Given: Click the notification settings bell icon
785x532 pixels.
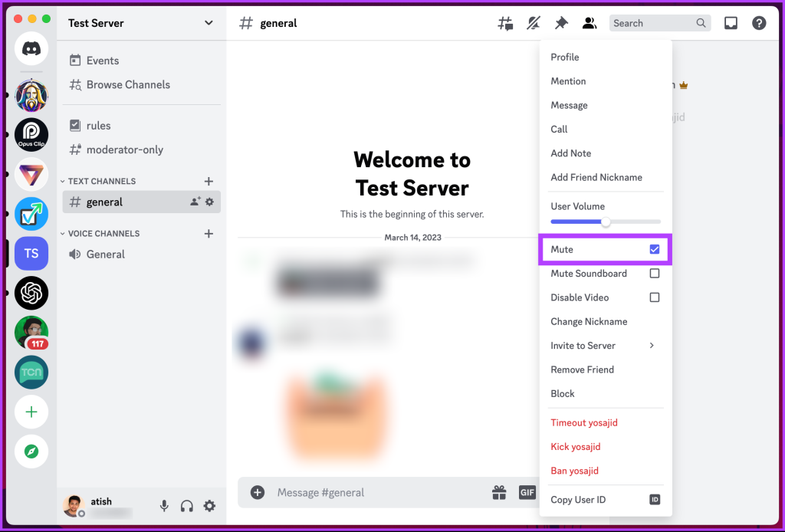Looking at the screenshot, I should 534,23.
